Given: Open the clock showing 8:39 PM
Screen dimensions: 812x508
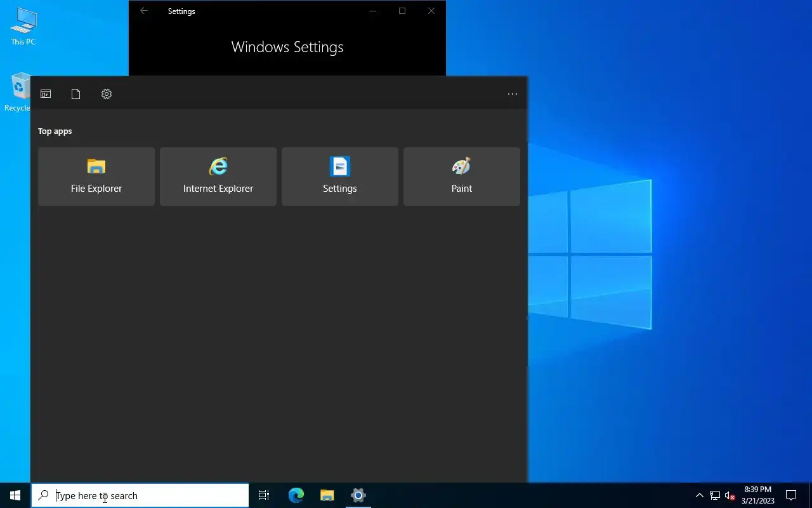Looking at the screenshot, I should pyautogui.click(x=758, y=495).
